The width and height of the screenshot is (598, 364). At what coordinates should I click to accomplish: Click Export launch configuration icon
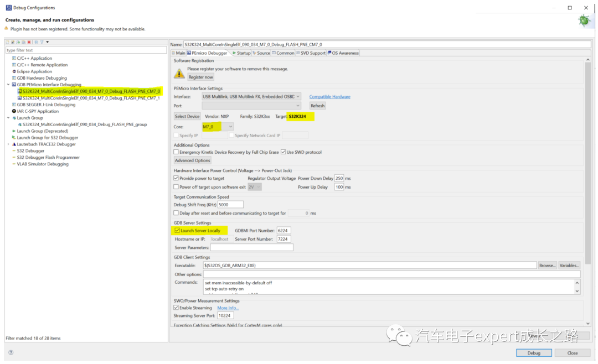[x=18, y=42]
